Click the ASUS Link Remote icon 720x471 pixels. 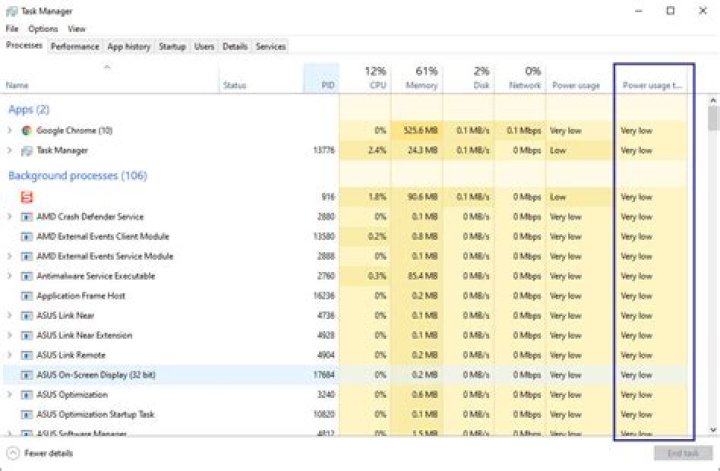[27, 355]
